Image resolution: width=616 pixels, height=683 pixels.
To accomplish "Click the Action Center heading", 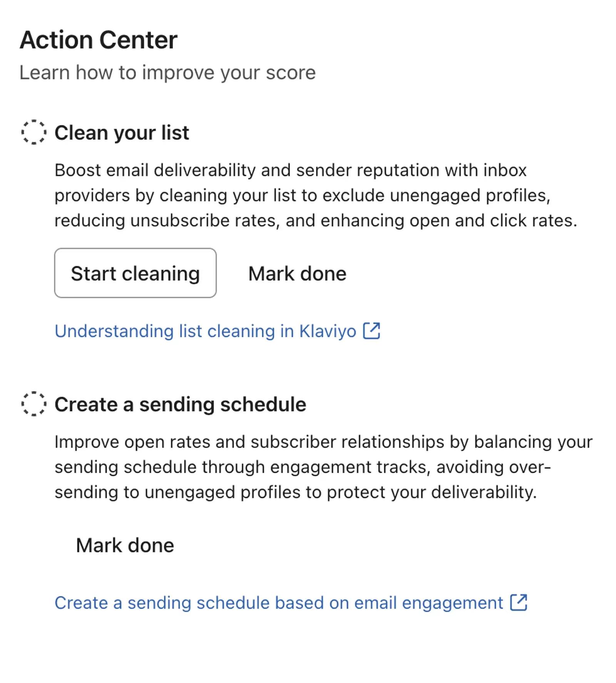I will click(x=98, y=39).
